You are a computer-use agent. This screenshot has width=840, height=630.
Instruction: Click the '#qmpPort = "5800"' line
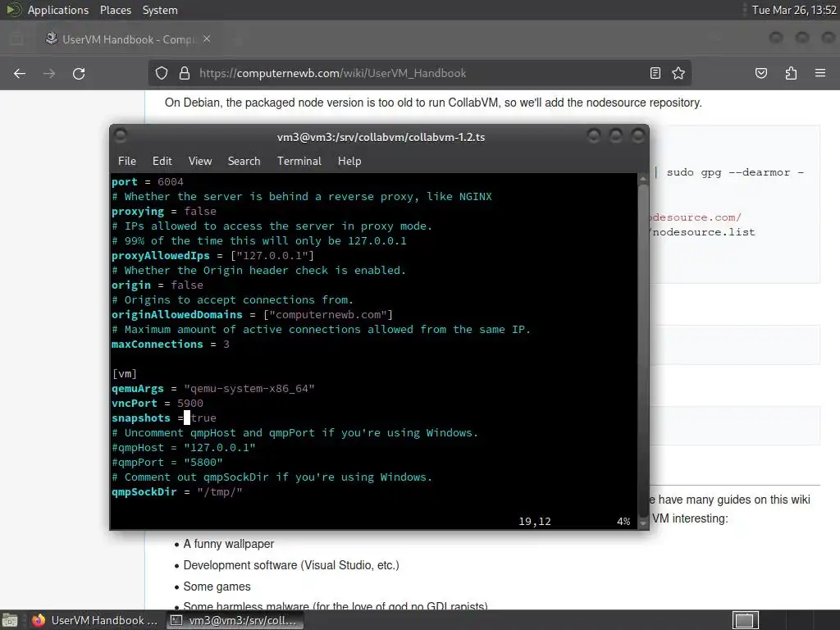[167, 463]
